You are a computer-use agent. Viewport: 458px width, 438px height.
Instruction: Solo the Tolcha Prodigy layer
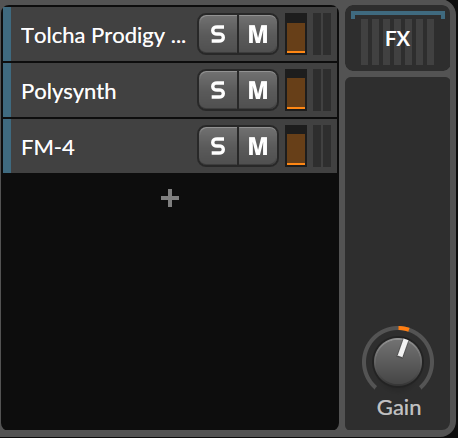pyautogui.click(x=218, y=34)
